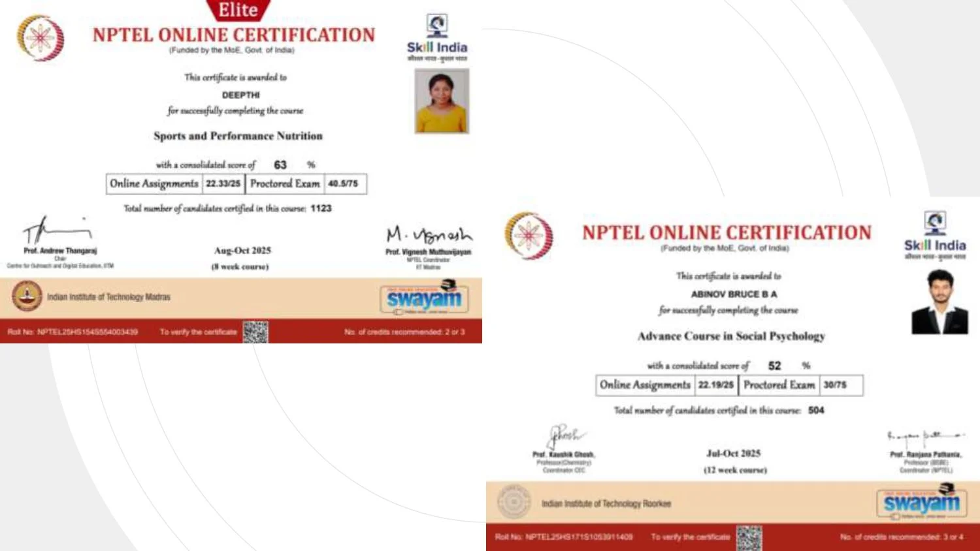Click the NPTEL emblem on the Social Psychology certificate
Image resolution: width=980 pixels, height=551 pixels.
[529, 236]
